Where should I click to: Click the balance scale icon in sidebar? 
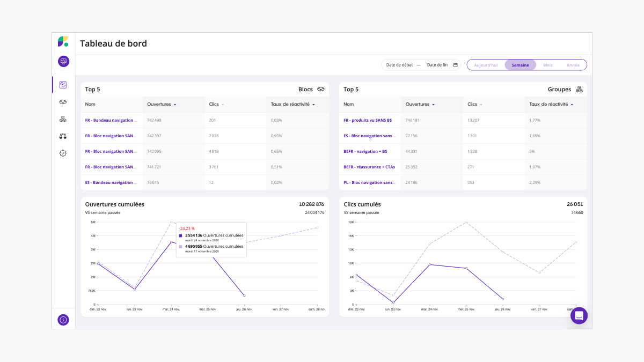point(63,136)
